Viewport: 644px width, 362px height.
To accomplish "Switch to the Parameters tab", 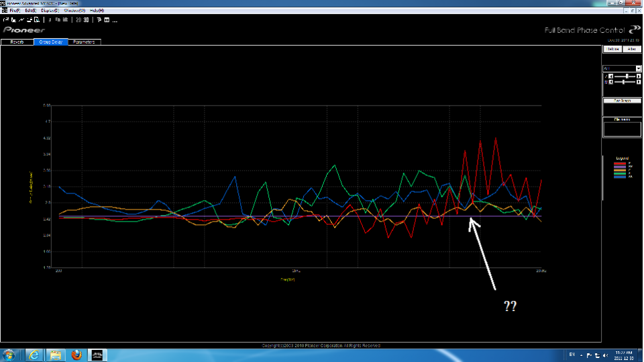I will point(84,42).
